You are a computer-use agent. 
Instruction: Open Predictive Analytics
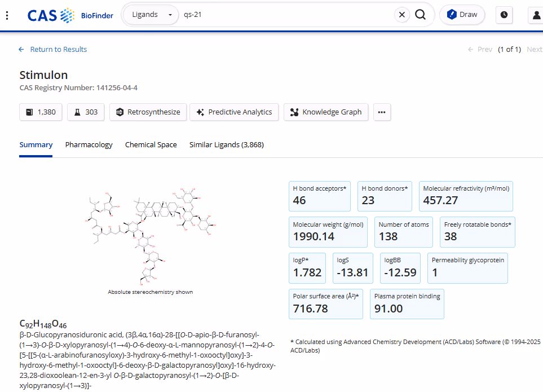tap(234, 112)
